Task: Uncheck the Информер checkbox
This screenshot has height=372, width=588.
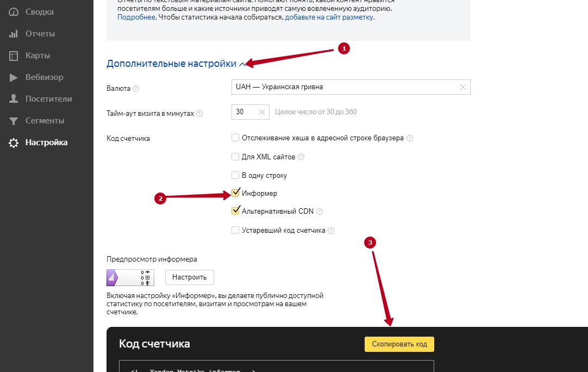Action: click(x=235, y=193)
